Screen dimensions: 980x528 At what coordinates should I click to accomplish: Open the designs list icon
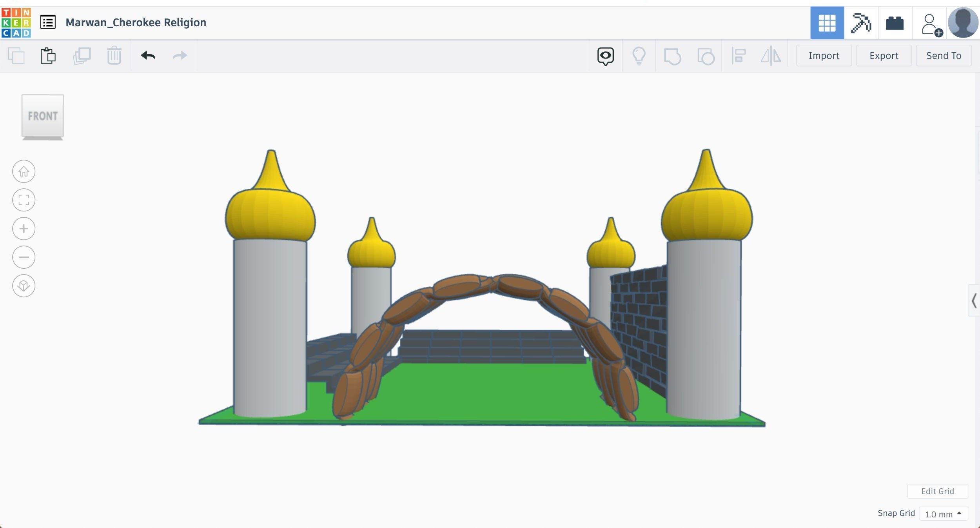pyautogui.click(x=48, y=22)
